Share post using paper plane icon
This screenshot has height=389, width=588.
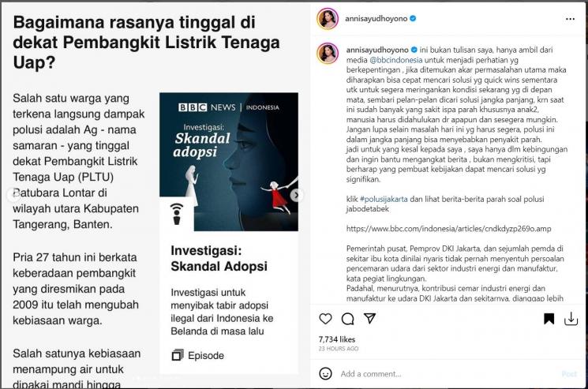[x=369, y=319]
